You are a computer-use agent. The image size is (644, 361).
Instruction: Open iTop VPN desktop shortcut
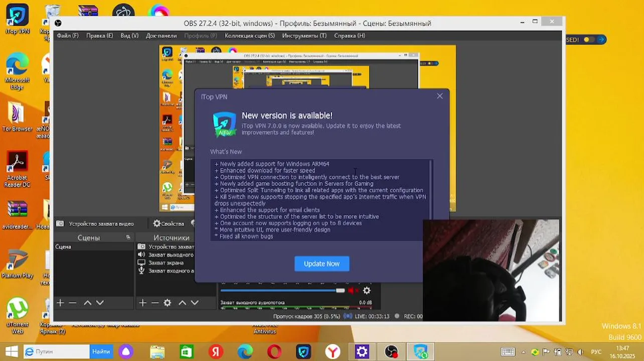pos(17,20)
